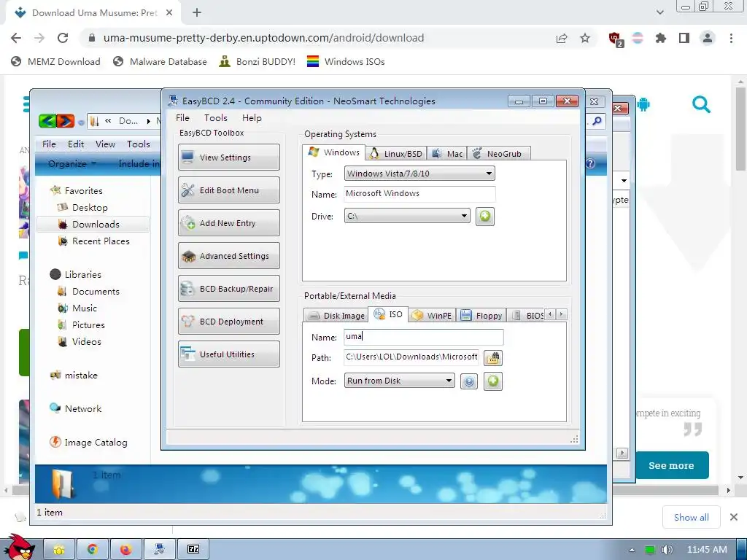
Task: Switch to the NeoGrub tab
Action: coord(498,153)
